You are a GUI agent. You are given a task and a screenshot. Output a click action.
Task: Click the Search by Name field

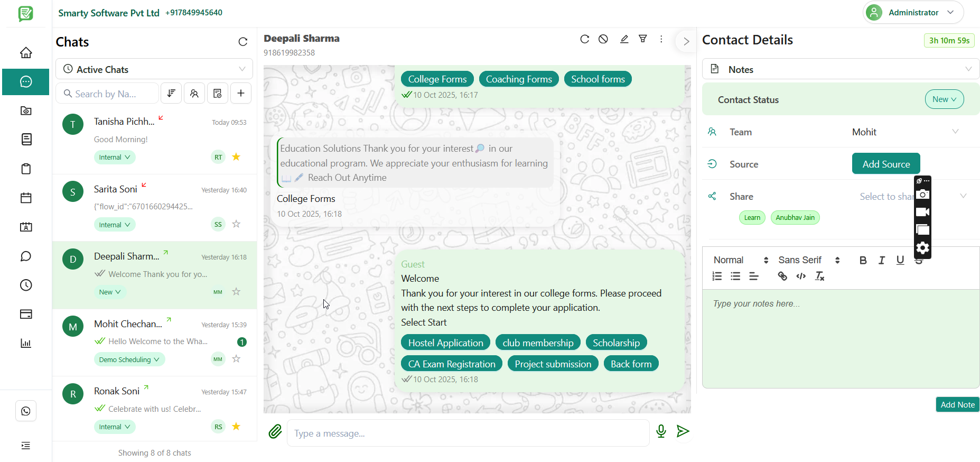click(107, 94)
